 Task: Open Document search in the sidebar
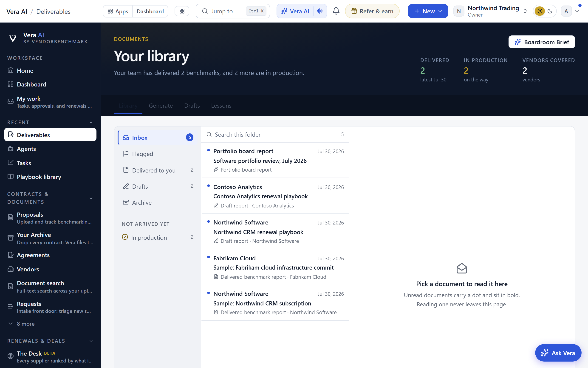pyautogui.click(x=50, y=287)
